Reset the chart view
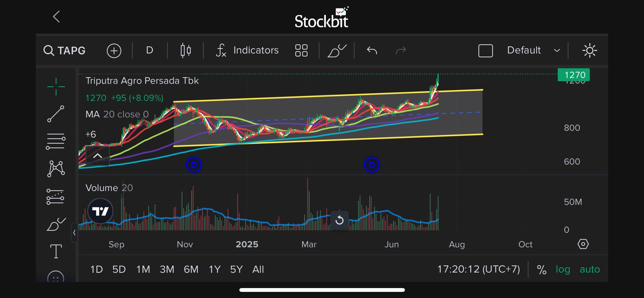Screen dimensions: 644x298 [x=340, y=220]
